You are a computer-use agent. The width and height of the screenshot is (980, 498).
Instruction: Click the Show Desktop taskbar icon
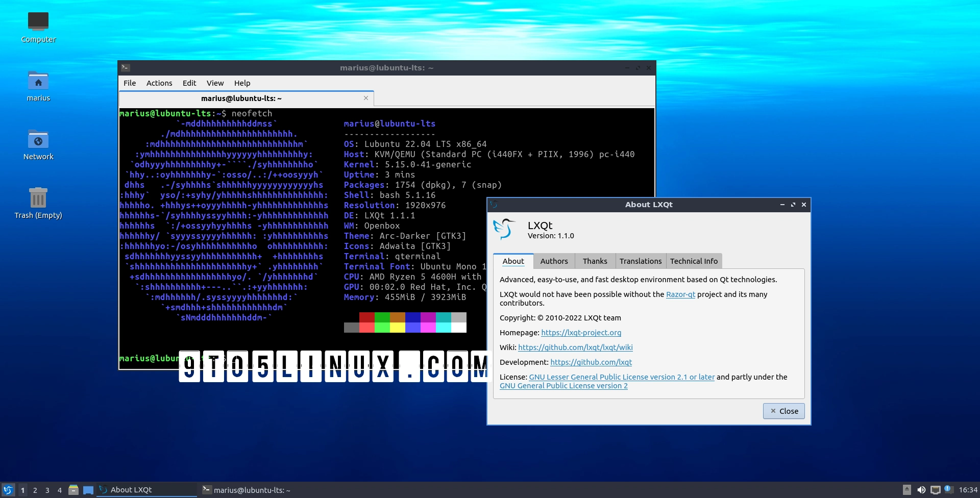(88, 490)
